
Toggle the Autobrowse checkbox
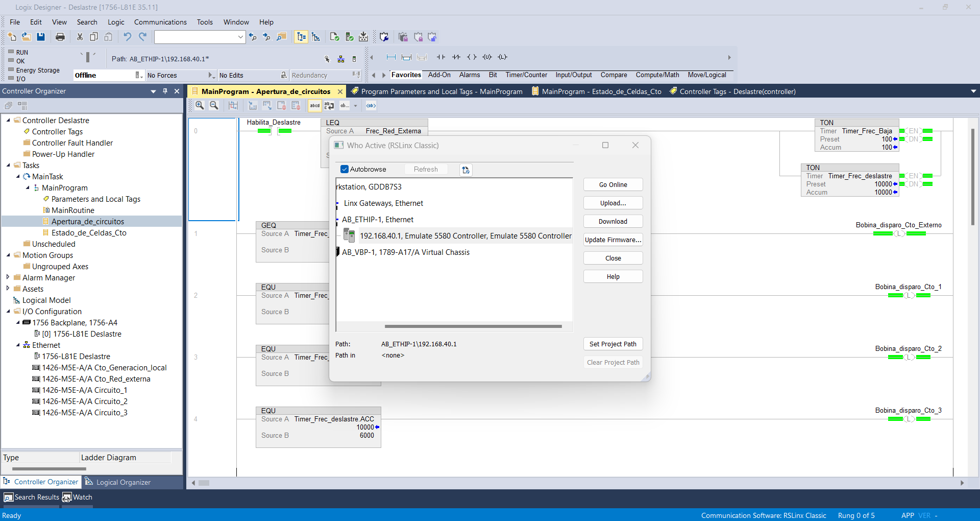(345, 169)
